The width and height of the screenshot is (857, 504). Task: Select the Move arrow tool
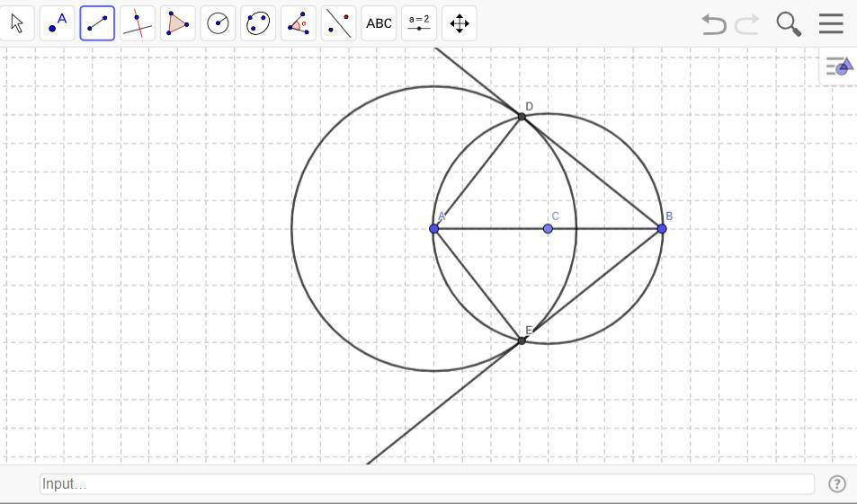[18, 23]
